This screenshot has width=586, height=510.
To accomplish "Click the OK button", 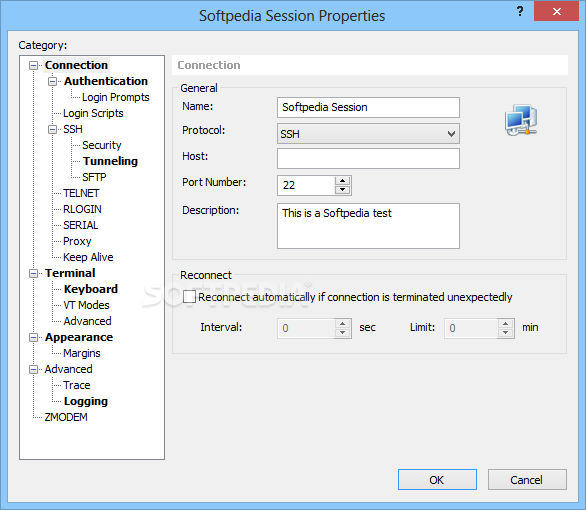I will 437,480.
